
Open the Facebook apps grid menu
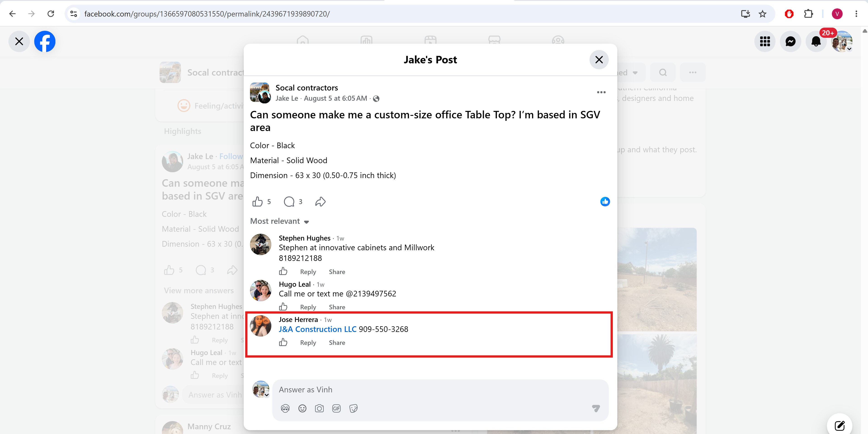[765, 41]
